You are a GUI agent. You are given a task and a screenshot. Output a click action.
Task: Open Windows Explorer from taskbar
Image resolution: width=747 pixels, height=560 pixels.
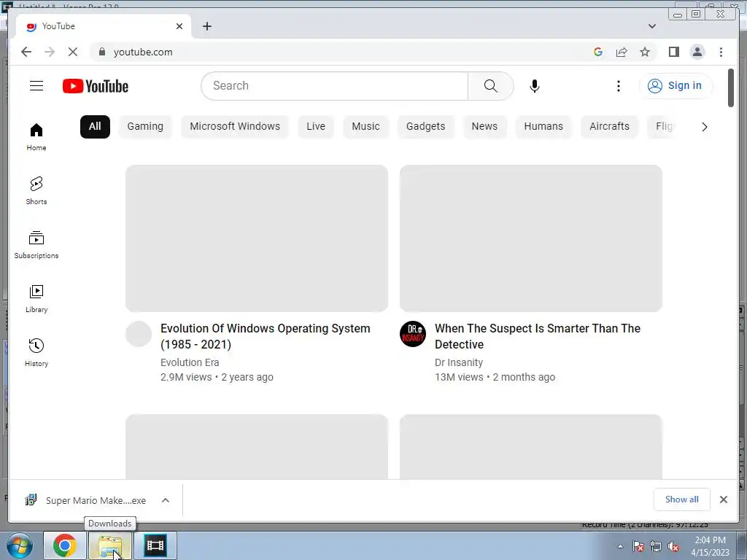click(110, 545)
